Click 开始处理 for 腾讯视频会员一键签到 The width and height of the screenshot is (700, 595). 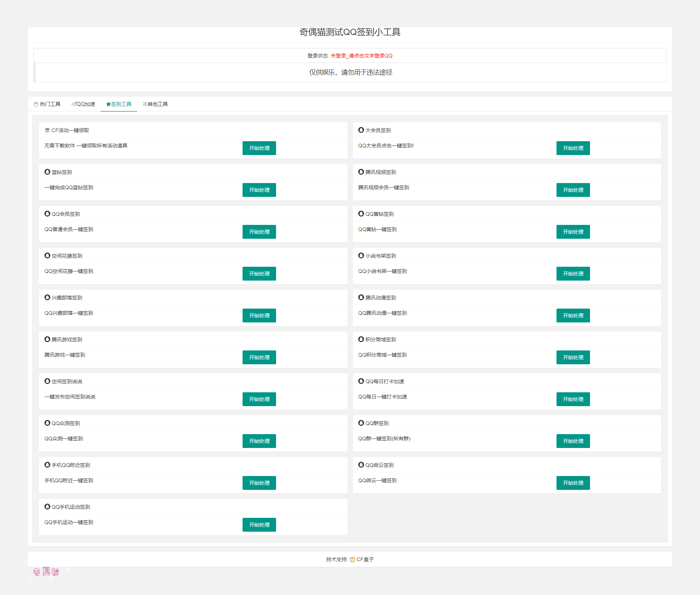(573, 190)
